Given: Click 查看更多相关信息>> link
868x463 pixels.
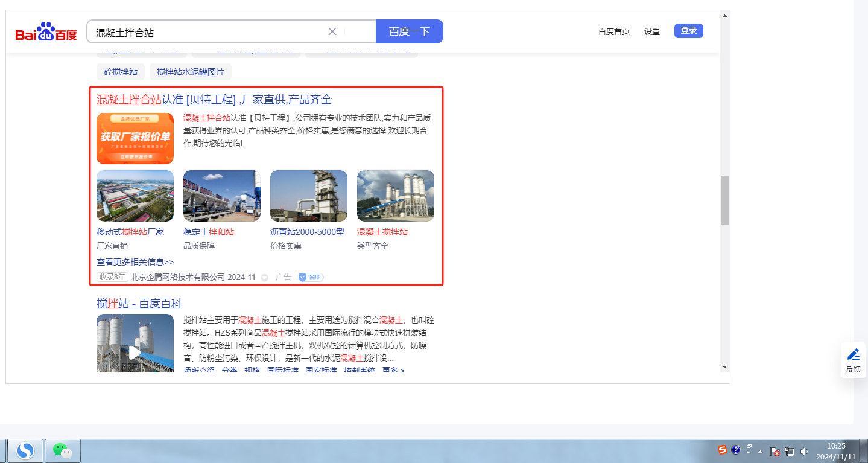Looking at the screenshot, I should pos(135,262).
